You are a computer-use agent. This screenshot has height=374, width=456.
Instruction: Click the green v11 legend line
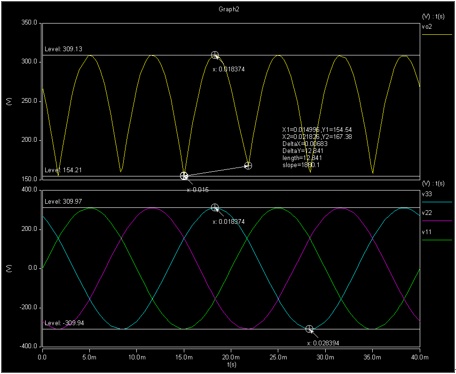[x=437, y=240]
